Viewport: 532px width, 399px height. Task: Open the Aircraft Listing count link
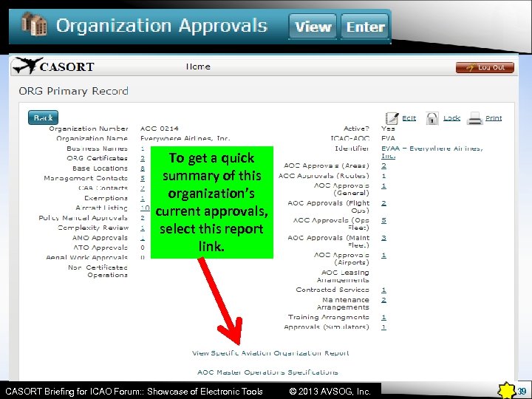click(145, 208)
